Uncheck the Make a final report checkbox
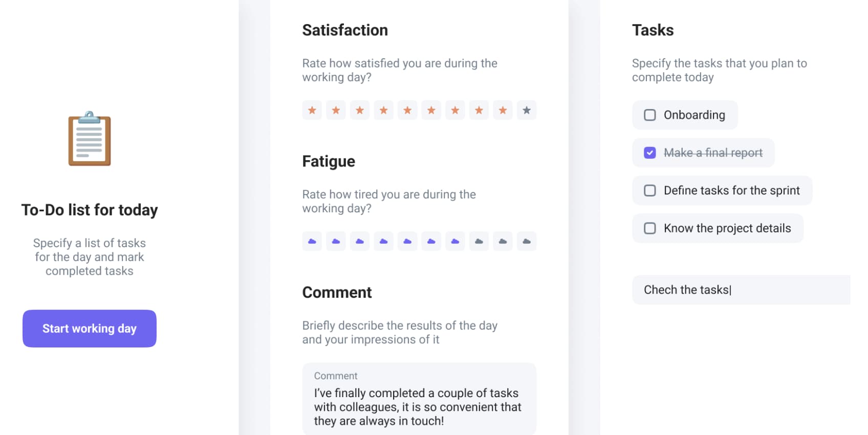 click(650, 153)
